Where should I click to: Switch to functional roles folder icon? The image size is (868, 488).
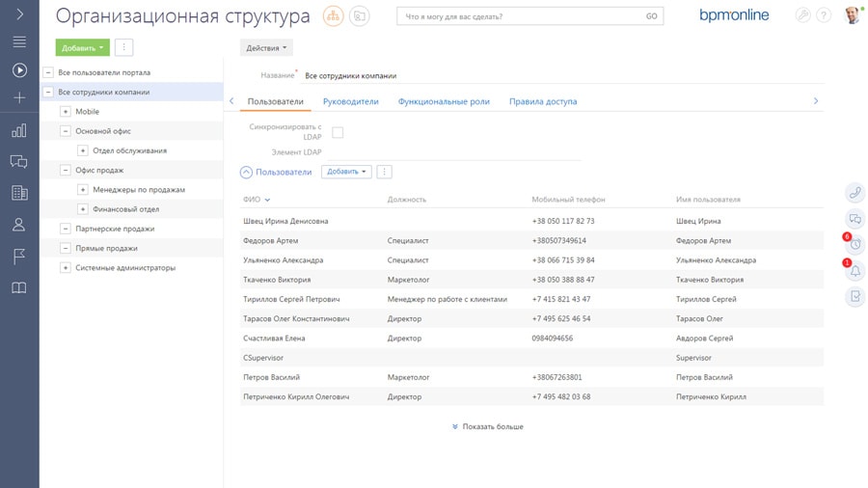360,16
